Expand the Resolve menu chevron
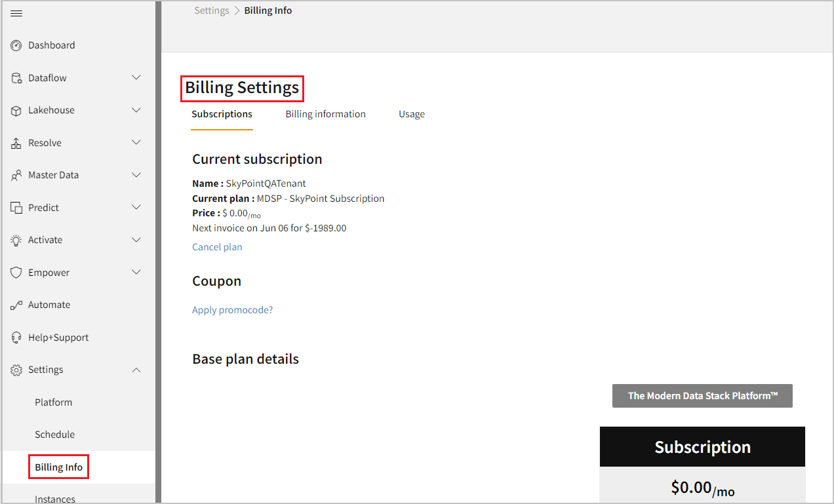 click(x=136, y=142)
